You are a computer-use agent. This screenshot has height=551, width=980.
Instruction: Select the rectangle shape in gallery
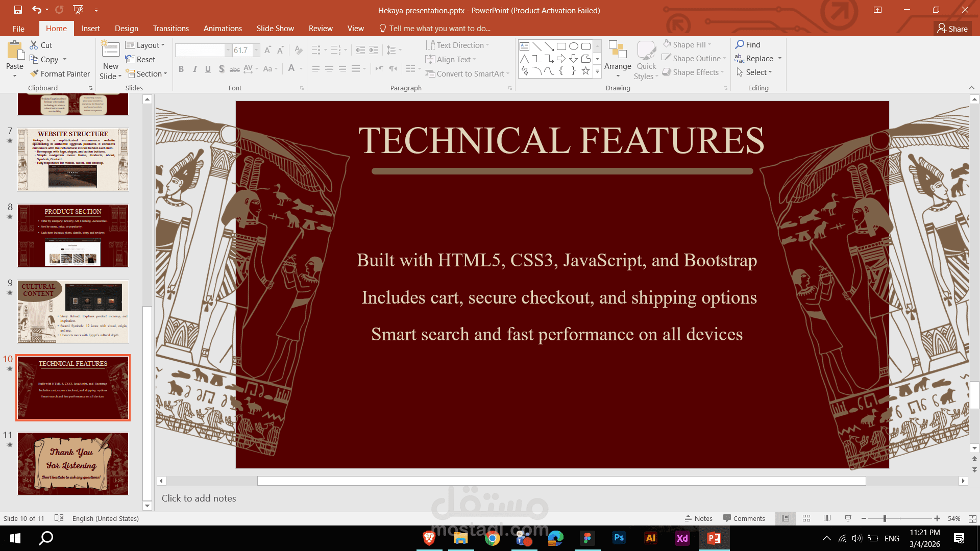click(561, 46)
